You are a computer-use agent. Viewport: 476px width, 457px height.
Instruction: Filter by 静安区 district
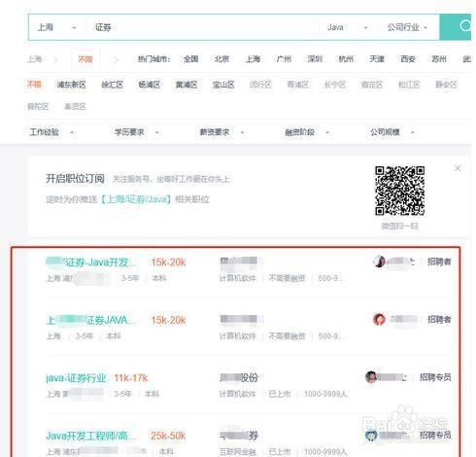pos(446,85)
